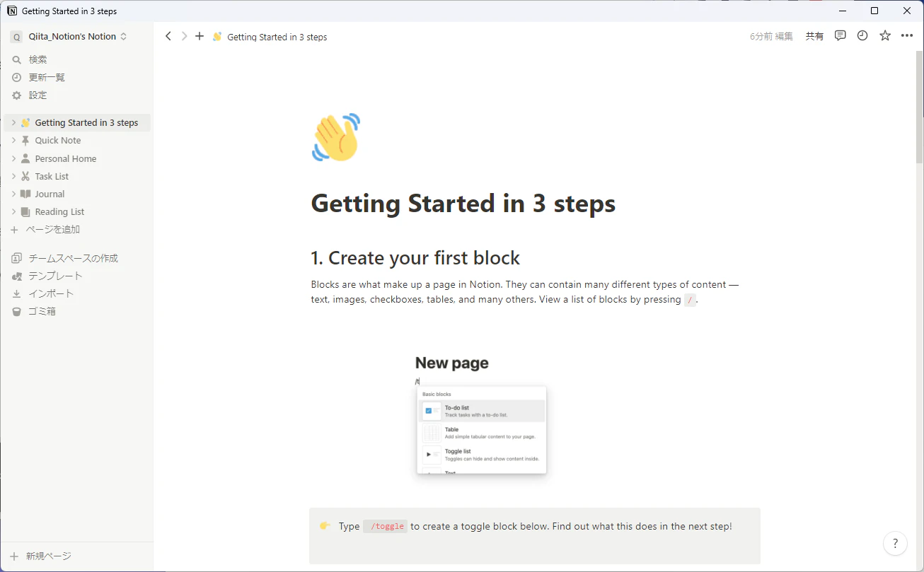Expand the Quick Note page chevron
924x572 pixels.
[13, 141]
